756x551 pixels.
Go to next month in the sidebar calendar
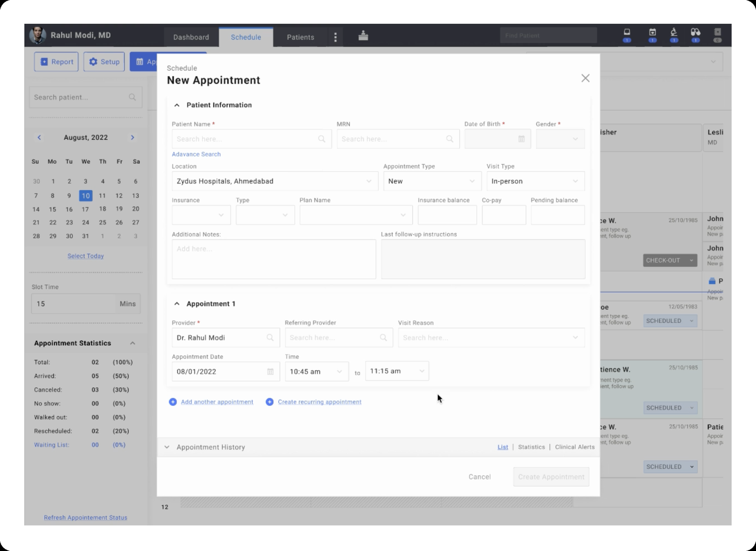tap(132, 137)
